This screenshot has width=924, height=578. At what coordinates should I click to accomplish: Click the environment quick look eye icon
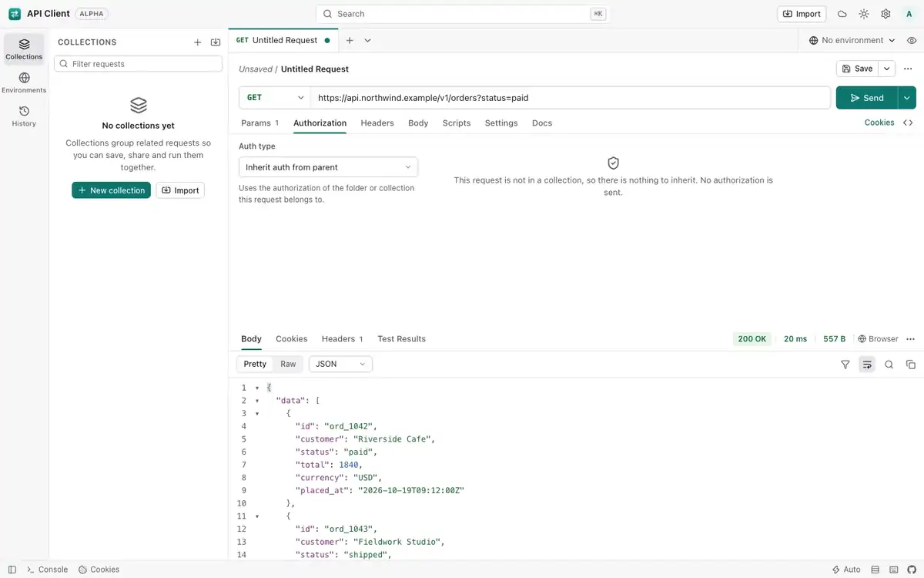click(x=912, y=40)
